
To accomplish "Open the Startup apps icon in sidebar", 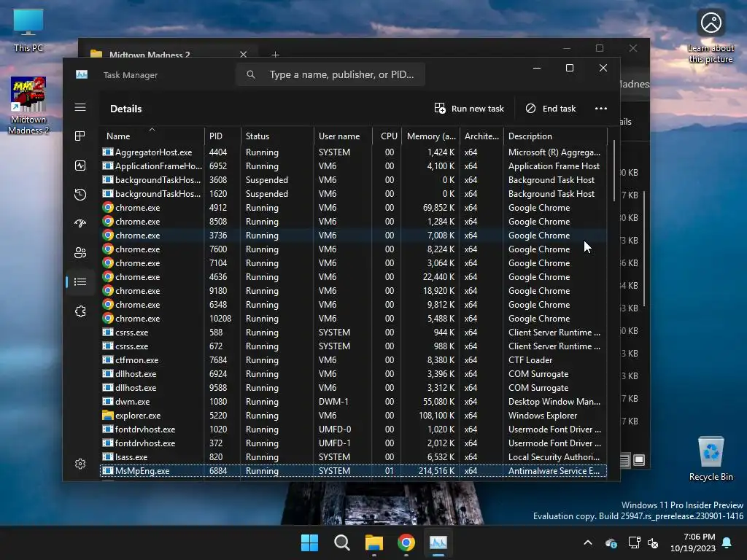I will [80, 223].
